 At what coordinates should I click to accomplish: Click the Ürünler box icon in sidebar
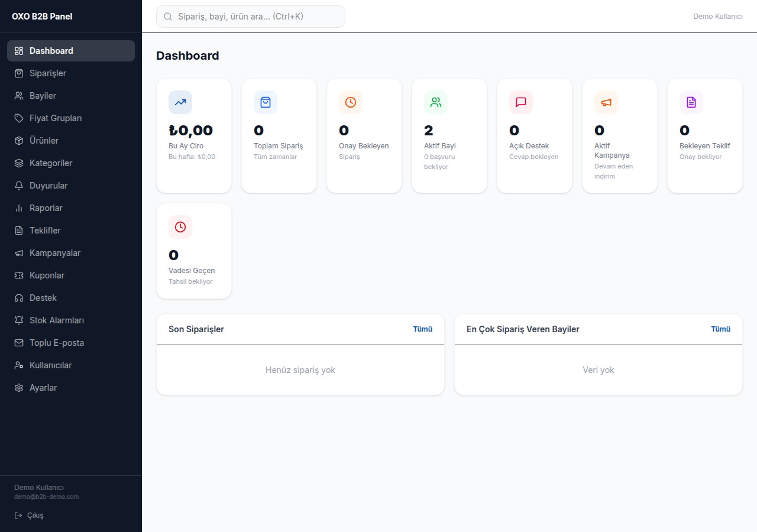(x=19, y=141)
